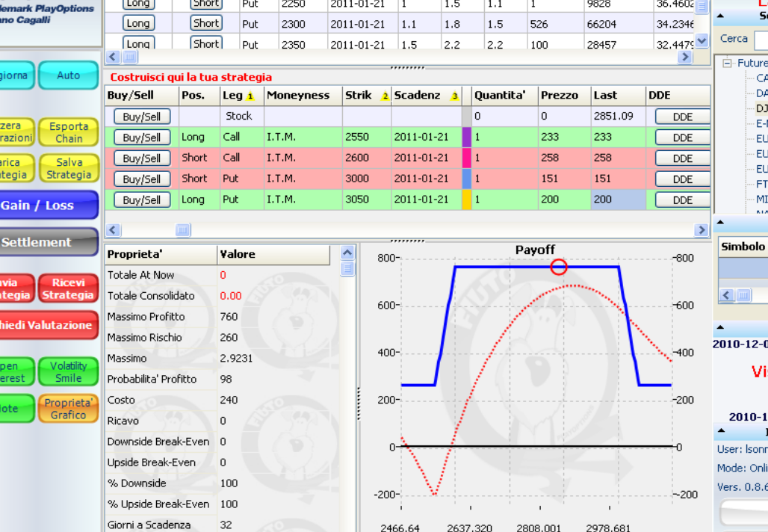Click the yellow swatch on the 3050 Put row
This screenshot has width=768, height=532.
pos(467,199)
